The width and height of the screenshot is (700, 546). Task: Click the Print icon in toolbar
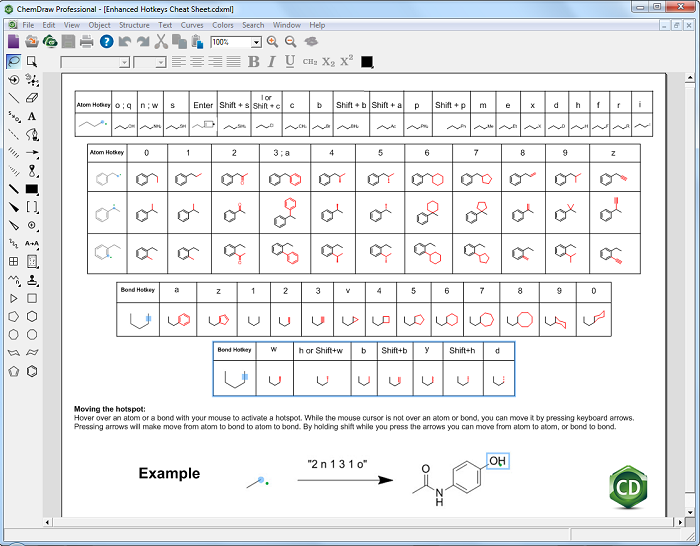click(x=87, y=42)
